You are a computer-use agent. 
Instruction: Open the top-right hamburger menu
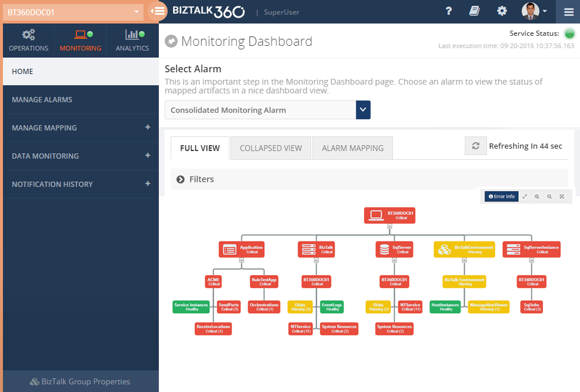[x=569, y=12]
